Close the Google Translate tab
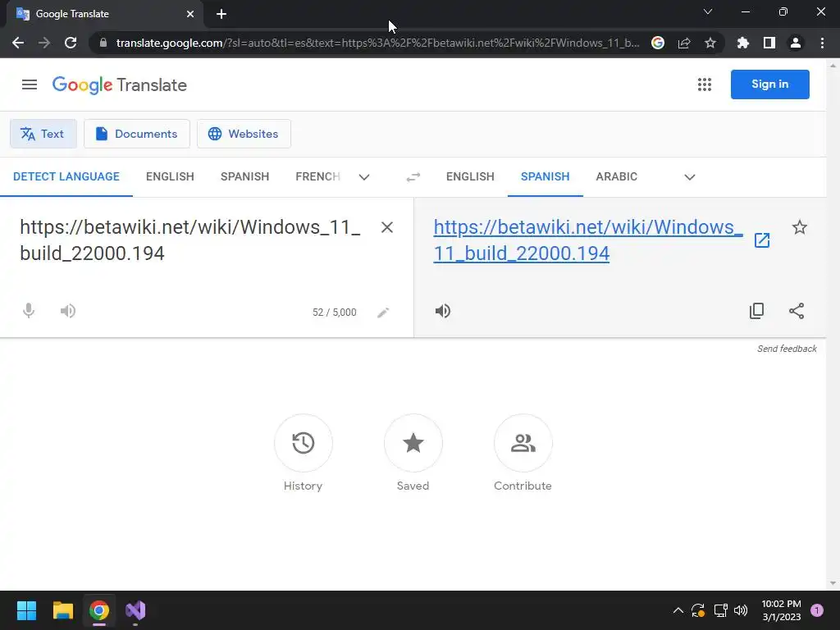Image resolution: width=840 pixels, height=630 pixels. pyautogui.click(x=190, y=14)
